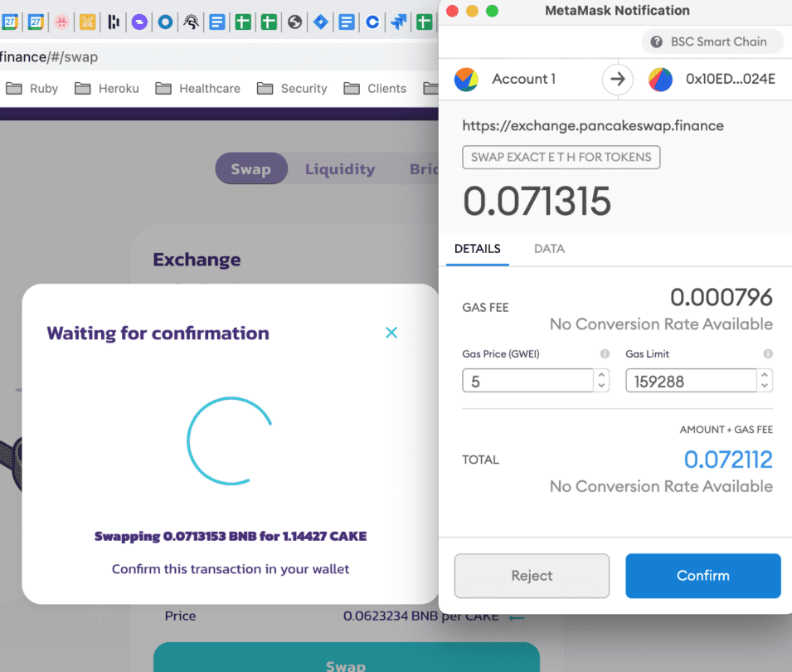Switch to the Google Sheets tab beside the globe icon
The image size is (792, 672).
(270, 22)
